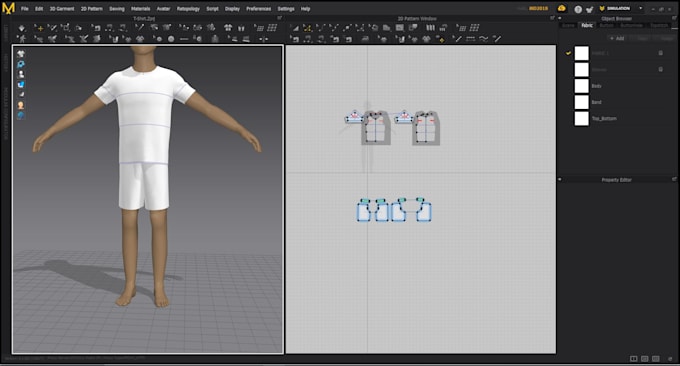This screenshot has height=366, width=680.
Task: Click the white T-shirt on the 3D avatar
Action: [144, 115]
